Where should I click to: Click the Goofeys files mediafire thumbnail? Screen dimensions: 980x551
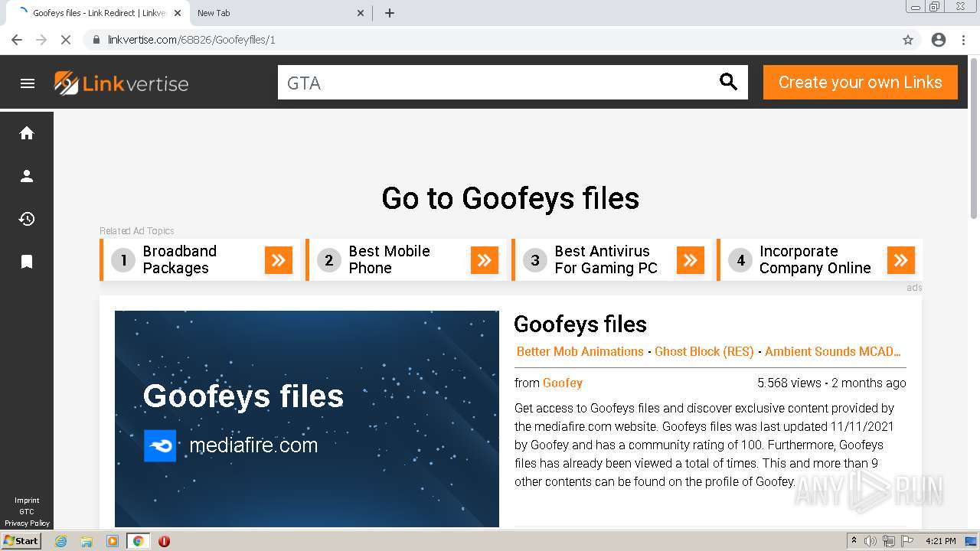tap(307, 419)
